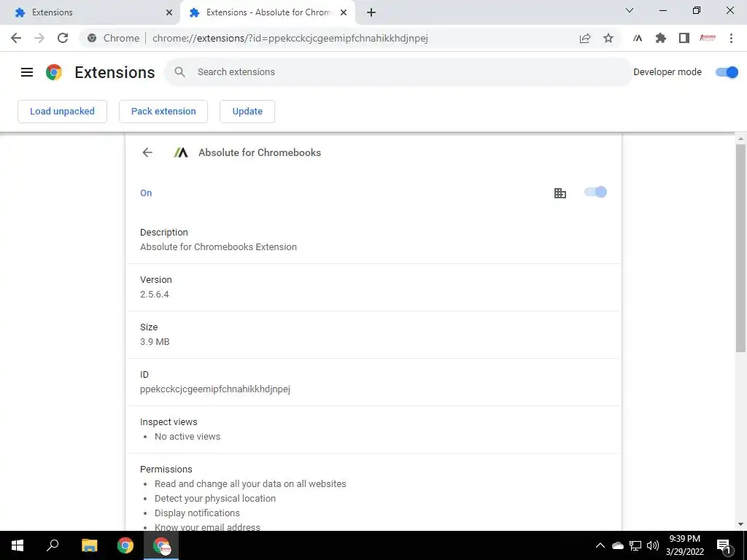Viewport: 747px width, 560px height.
Task: Show hidden system tray icons
Action: pyautogui.click(x=600, y=545)
